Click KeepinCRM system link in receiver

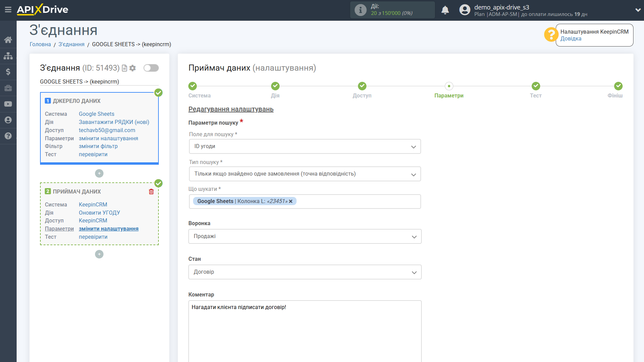pyautogui.click(x=93, y=205)
